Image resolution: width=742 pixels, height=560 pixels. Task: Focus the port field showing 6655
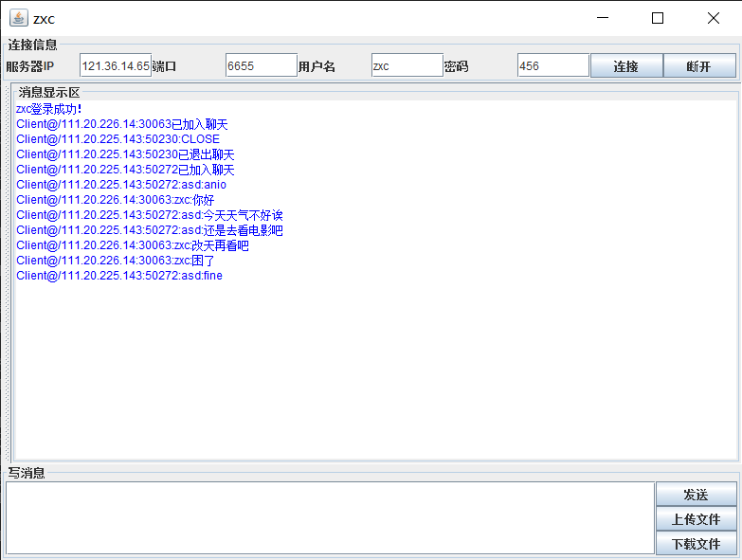(x=262, y=65)
